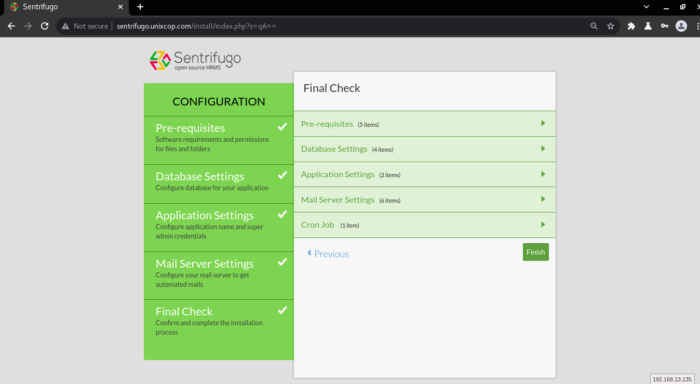700x384 pixels.
Task: Select Application Settings in the configuration sidebar
Action: coord(219,227)
